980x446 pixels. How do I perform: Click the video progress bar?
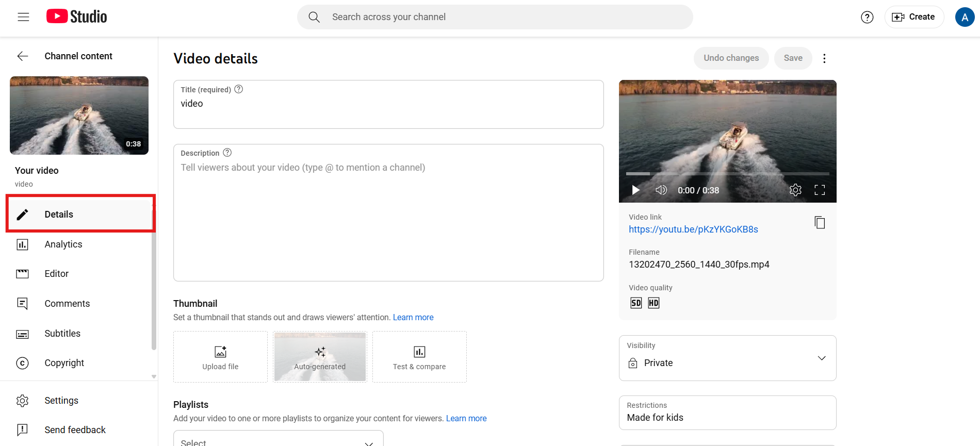pyautogui.click(x=727, y=174)
